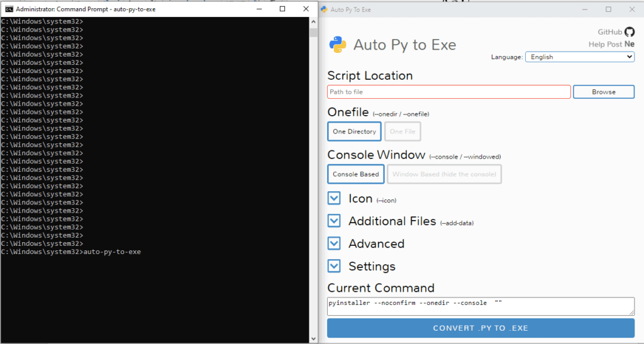Minimize the Auto Py To Exe window

585,9
